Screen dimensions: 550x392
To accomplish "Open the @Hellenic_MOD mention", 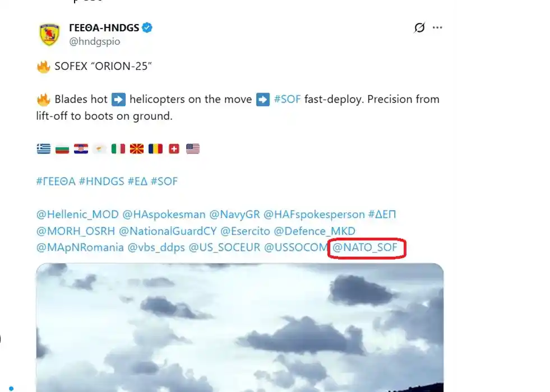I will (x=77, y=214).
